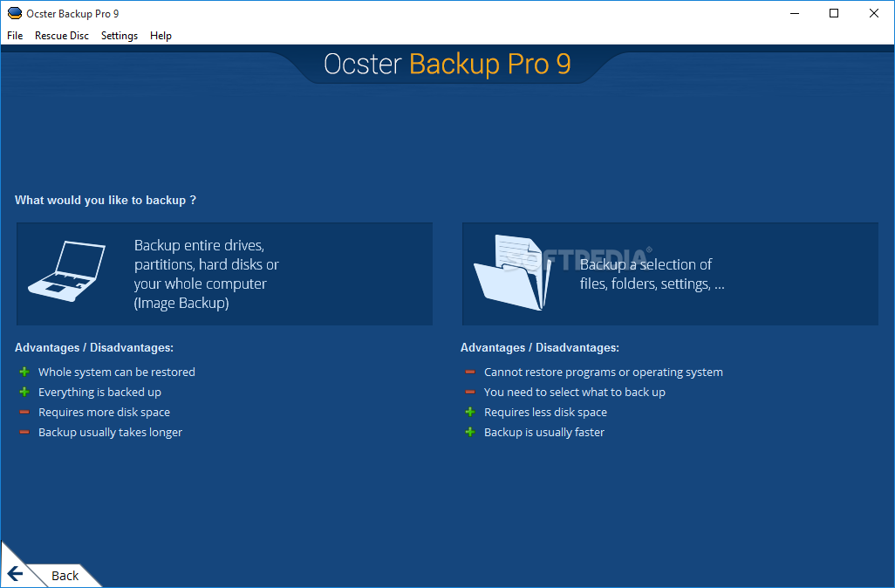Click right 'Advantages / Disadvantages:' heading under files backup
This screenshot has height=588, width=895.
pos(540,348)
